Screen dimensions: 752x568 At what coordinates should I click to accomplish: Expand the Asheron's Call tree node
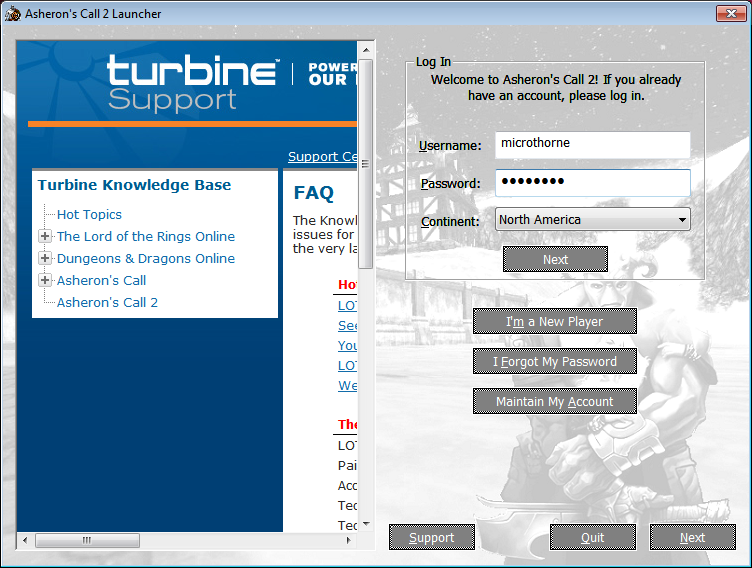point(45,280)
